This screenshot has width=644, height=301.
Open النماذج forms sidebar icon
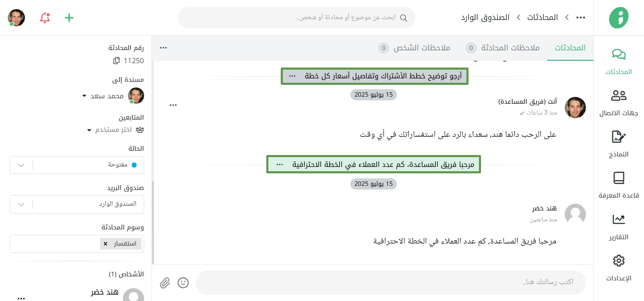coord(619,137)
